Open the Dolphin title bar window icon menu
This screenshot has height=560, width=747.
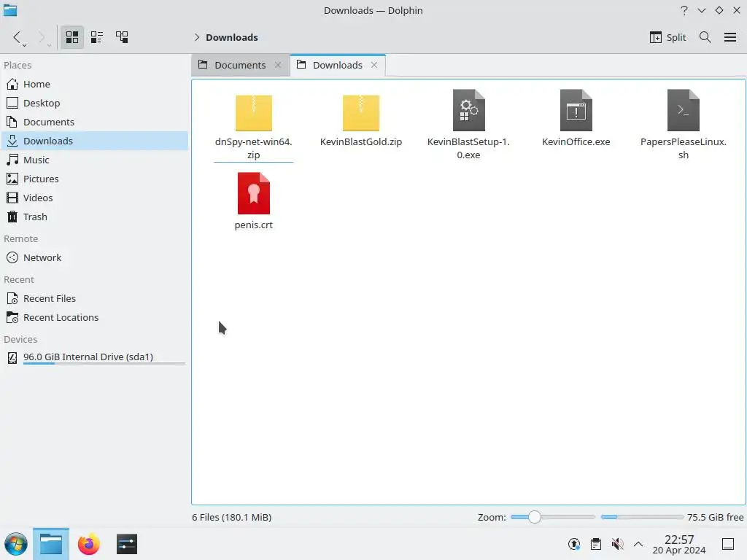tap(10, 10)
